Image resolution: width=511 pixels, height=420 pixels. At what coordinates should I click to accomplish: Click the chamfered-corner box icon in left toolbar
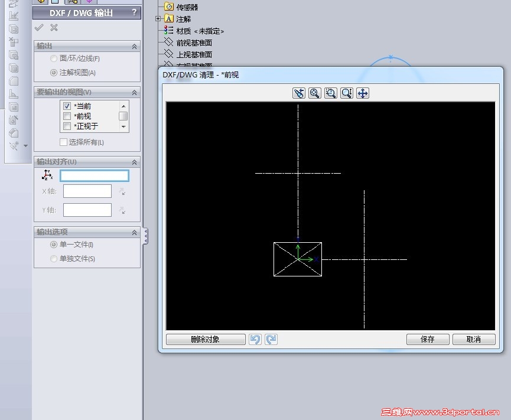tap(14, 81)
